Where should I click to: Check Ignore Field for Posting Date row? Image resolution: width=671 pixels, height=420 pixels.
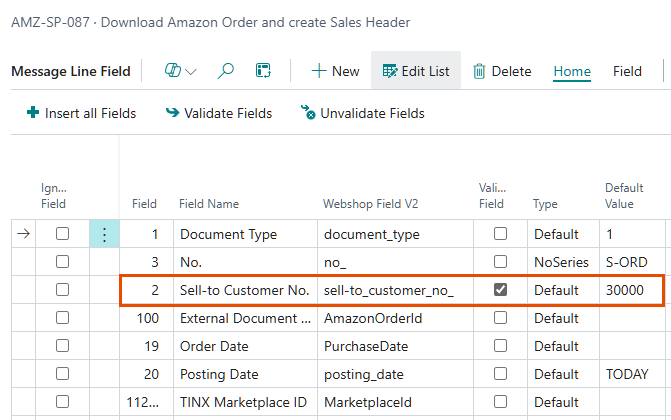(62, 374)
